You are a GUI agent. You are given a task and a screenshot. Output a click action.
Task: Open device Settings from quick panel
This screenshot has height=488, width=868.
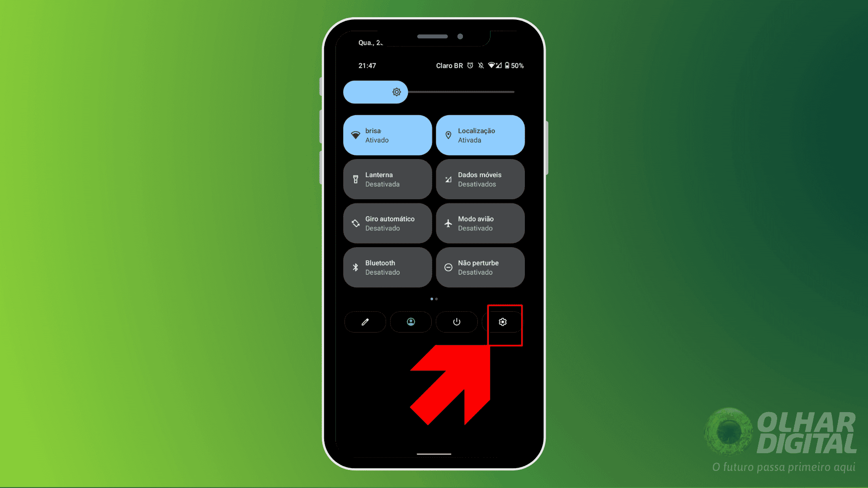(x=503, y=322)
